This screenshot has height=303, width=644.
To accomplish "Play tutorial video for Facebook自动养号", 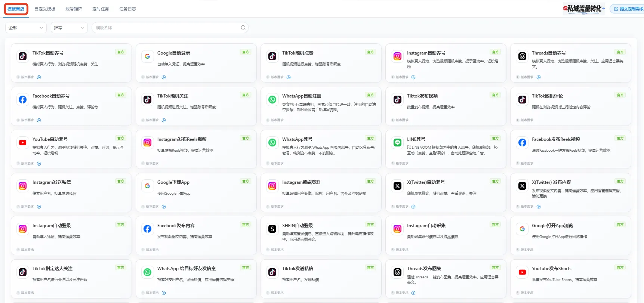I will (39, 120).
